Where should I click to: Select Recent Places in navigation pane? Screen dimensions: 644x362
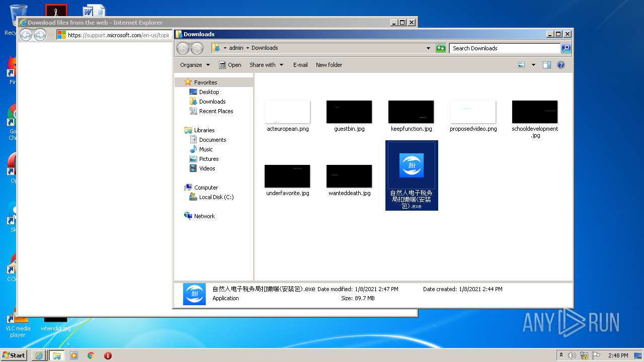pyautogui.click(x=216, y=111)
